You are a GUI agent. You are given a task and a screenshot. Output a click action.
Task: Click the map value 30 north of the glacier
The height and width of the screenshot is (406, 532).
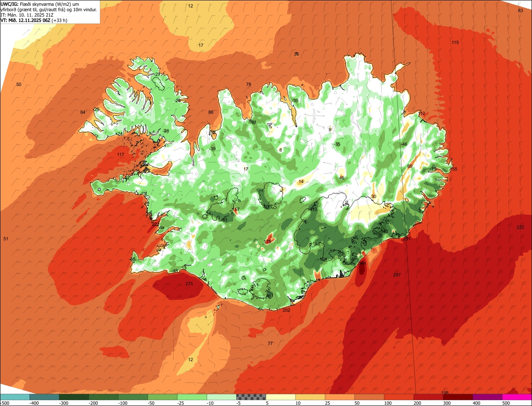pyautogui.click(x=374, y=197)
